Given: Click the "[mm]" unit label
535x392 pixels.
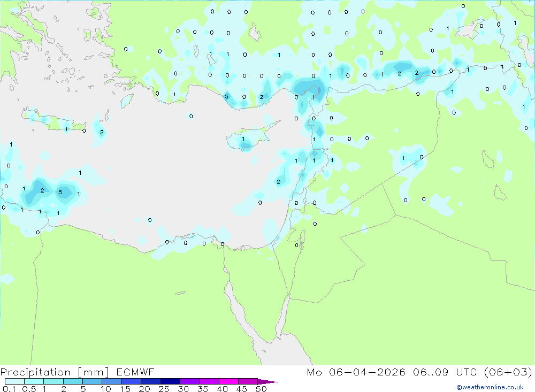Looking at the screenshot, I should 93,372.
